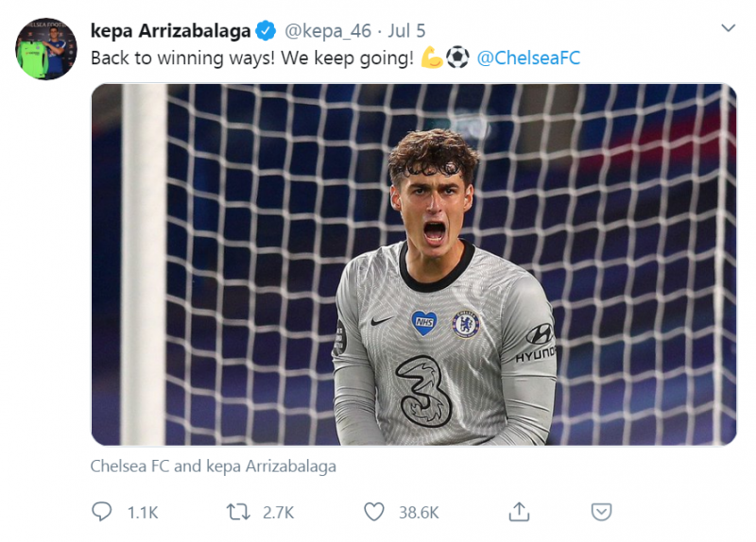The height and width of the screenshot is (542, 756).
Task: Click the Pocket save icon below the photo
Action: (601, 511)
